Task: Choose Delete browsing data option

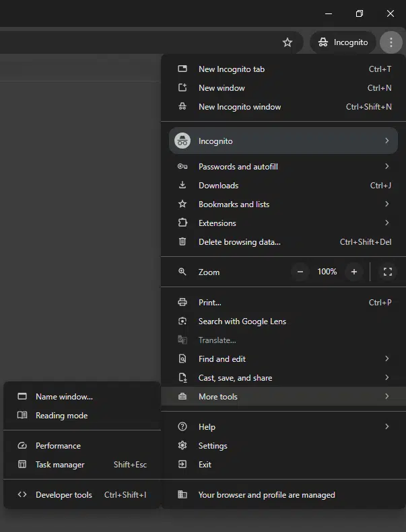Action: pos(239,242)
